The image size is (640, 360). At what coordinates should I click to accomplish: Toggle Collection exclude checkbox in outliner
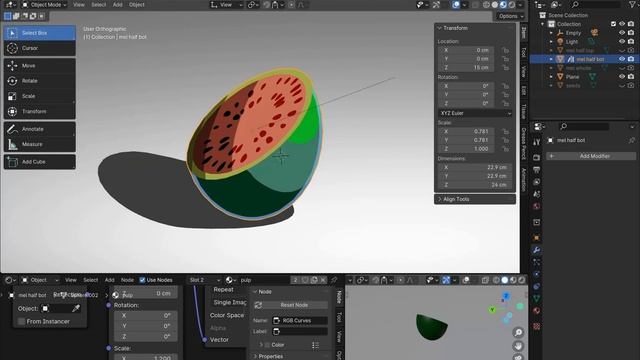point(613,24)
